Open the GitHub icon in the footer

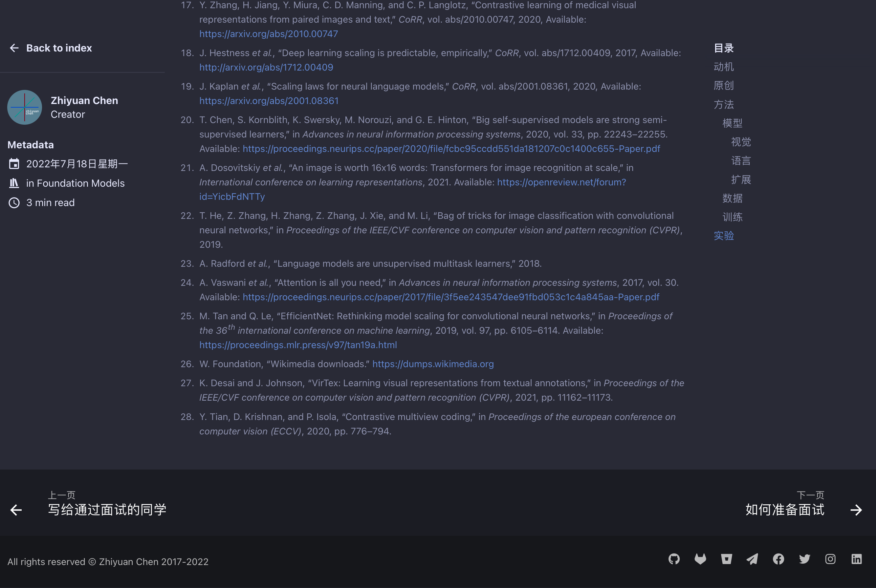[x=674, y=559]
